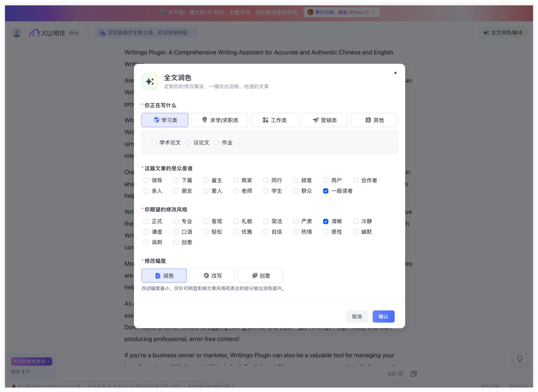
Task: Tick the 朋友 audience checkbox
Action: point(176,191)
